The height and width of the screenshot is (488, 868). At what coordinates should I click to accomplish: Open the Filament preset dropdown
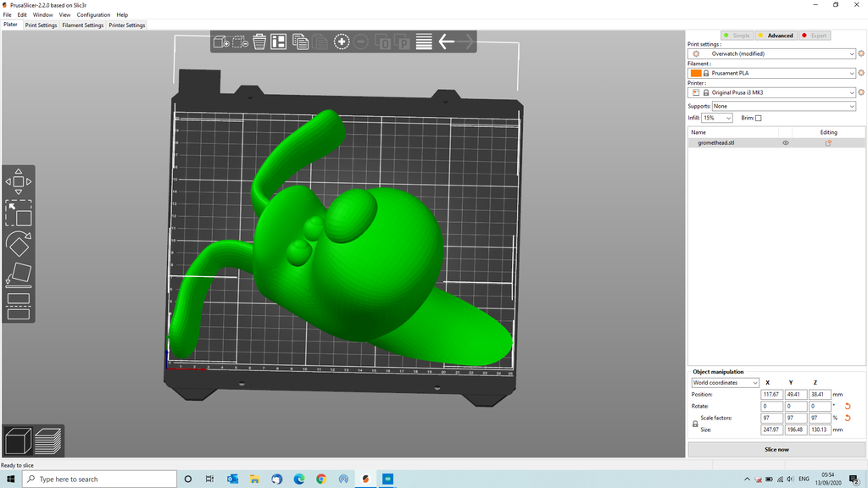[771, 73]
